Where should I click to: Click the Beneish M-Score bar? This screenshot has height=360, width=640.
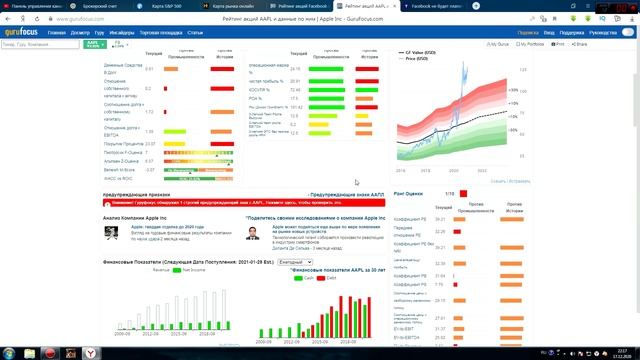(x=198, y=170)
